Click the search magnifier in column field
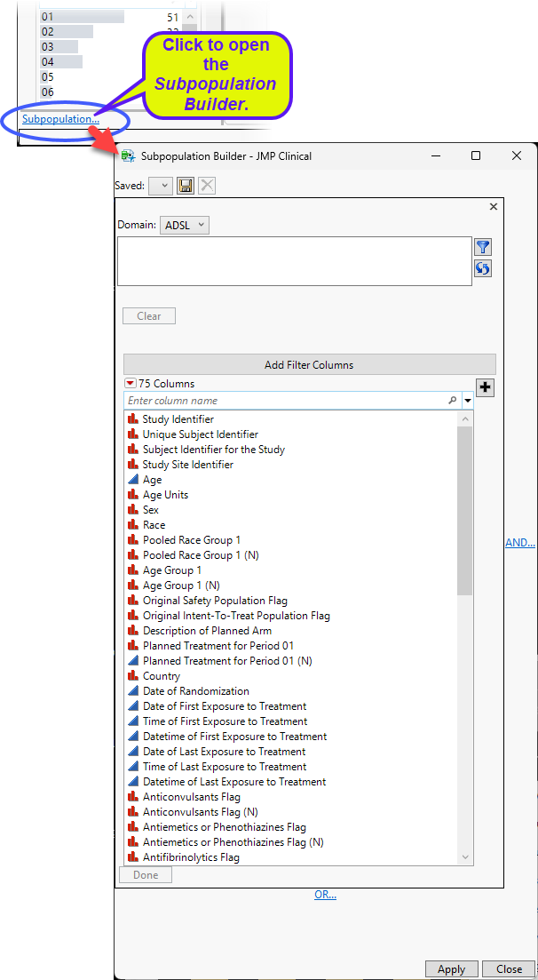The height and width of the screenshot is (980, 538). [453, 402]
